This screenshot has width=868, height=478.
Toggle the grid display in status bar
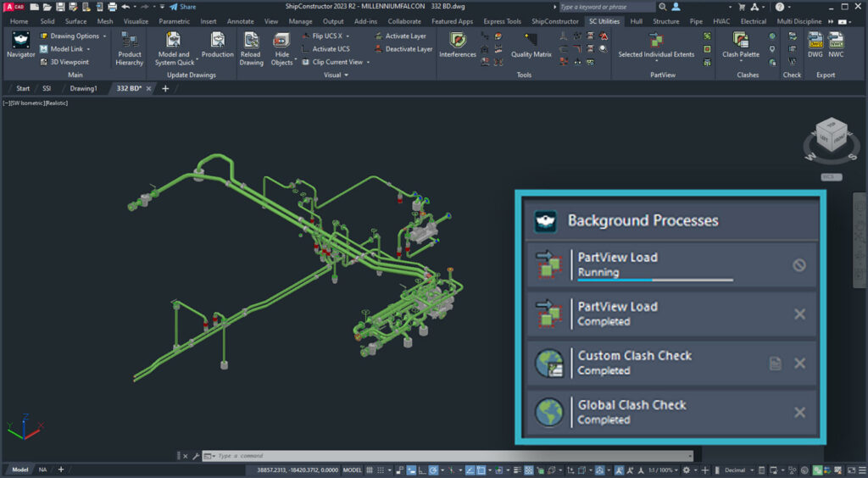click(x=370, y=470)
